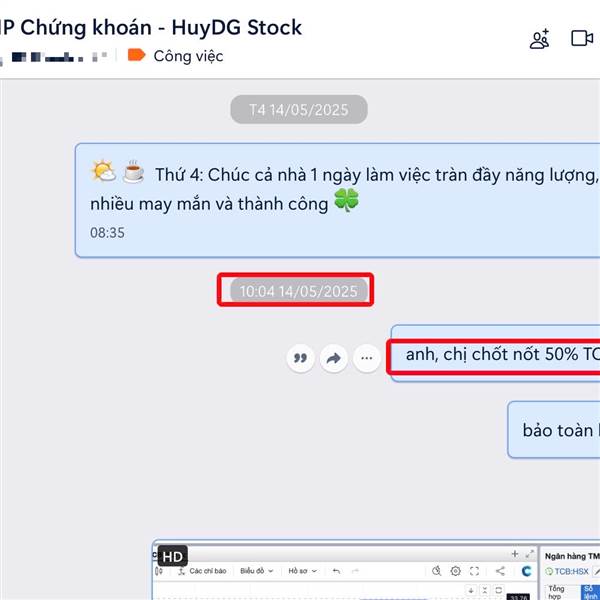Click the add member icon
Viewport: 600px width, 600px height.
(x=540, y=39)
